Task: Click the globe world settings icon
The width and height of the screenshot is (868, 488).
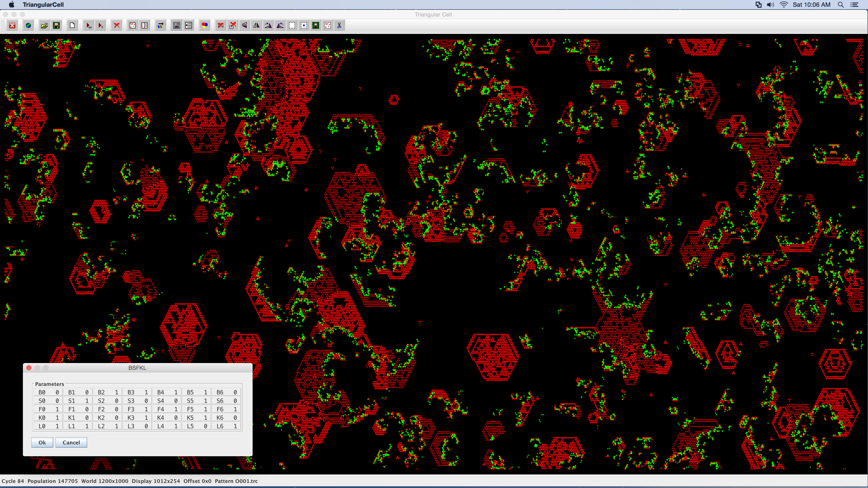Action: 29,25
